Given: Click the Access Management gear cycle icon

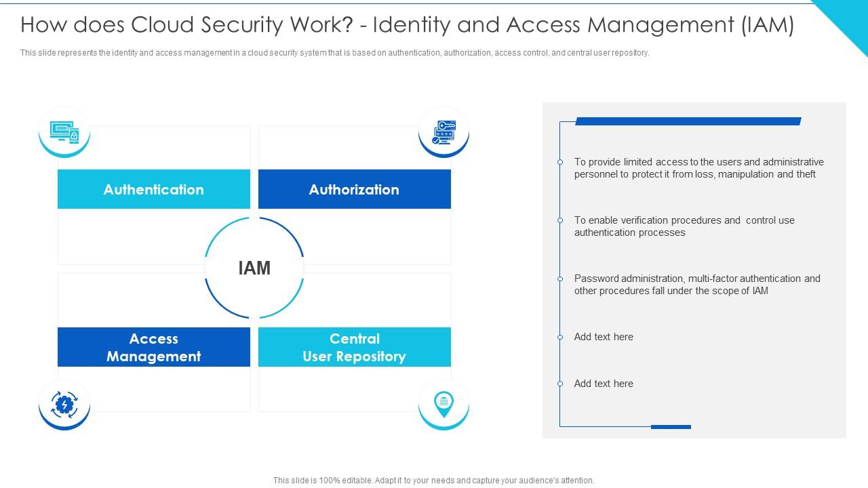Looking at the screenshot, I should 64,405.
